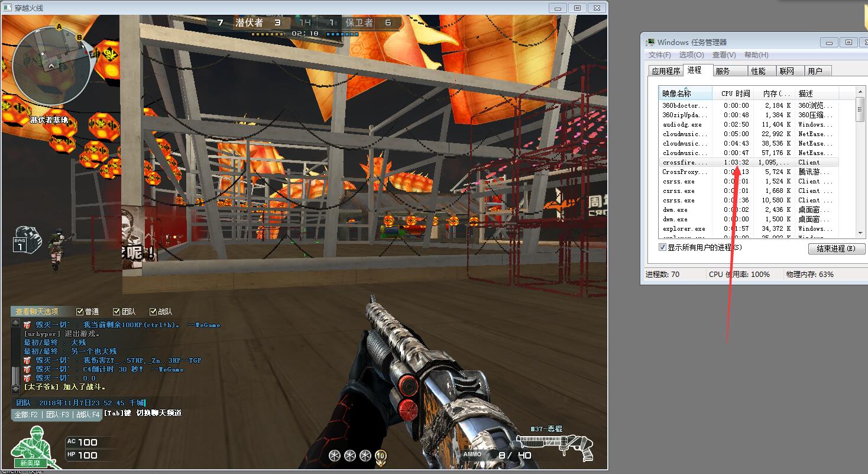Click the gold 10 kill medal

click(x=381, y=455)
